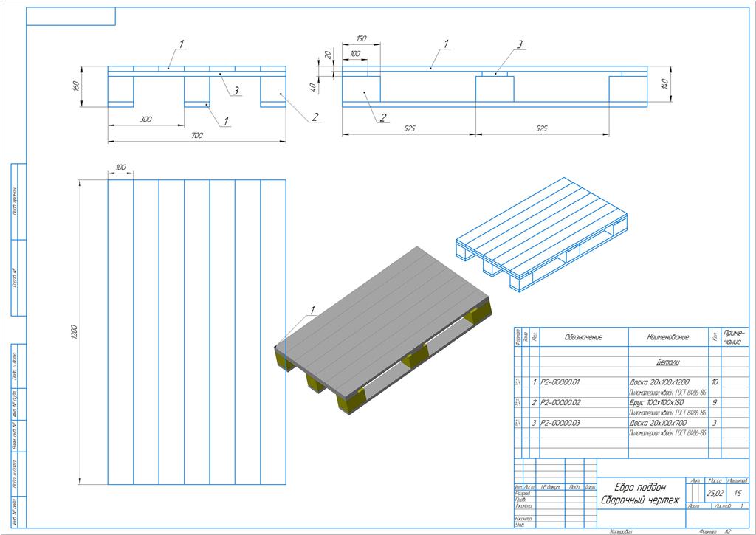
Task: Click the 100 dimension above the plan view
Action: point(120,168)
